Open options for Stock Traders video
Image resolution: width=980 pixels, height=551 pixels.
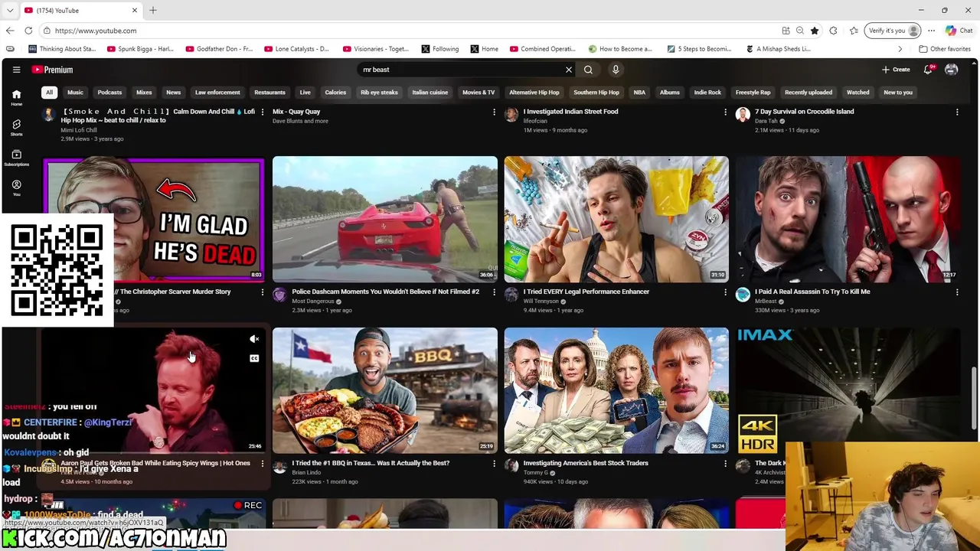[725, 464]
